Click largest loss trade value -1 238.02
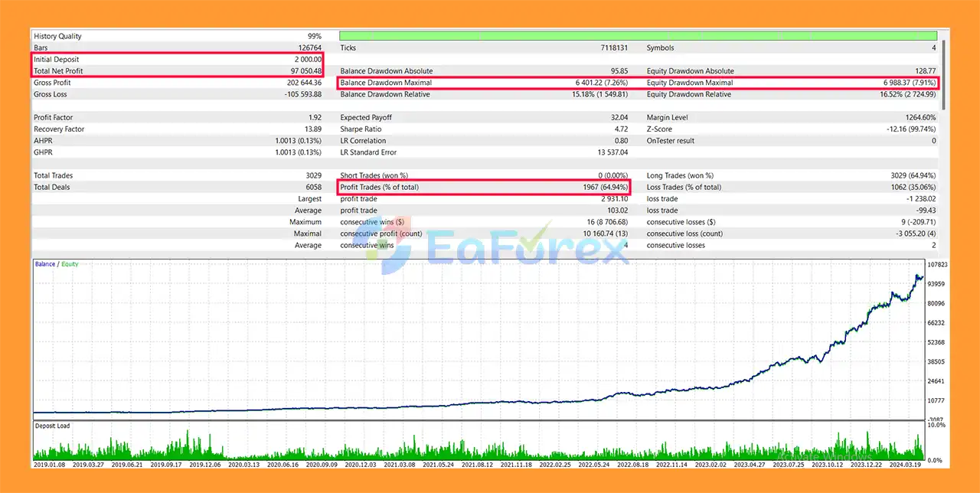980x493 pixels. (921, 199)
